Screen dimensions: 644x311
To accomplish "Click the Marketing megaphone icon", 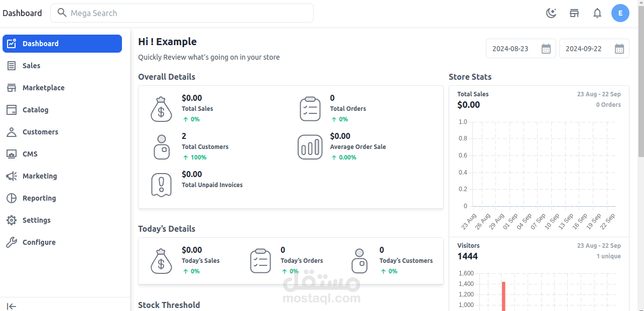I will click(12, 176).
